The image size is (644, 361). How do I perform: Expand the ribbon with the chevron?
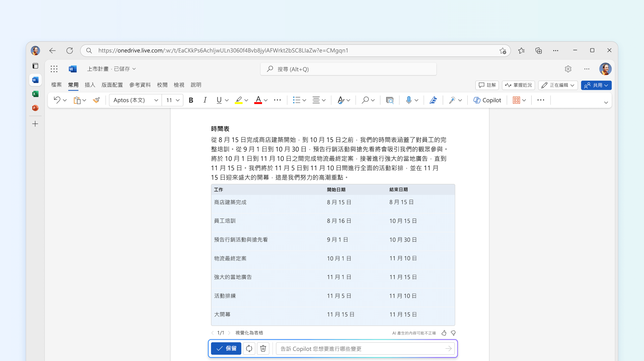pos(606,103)
